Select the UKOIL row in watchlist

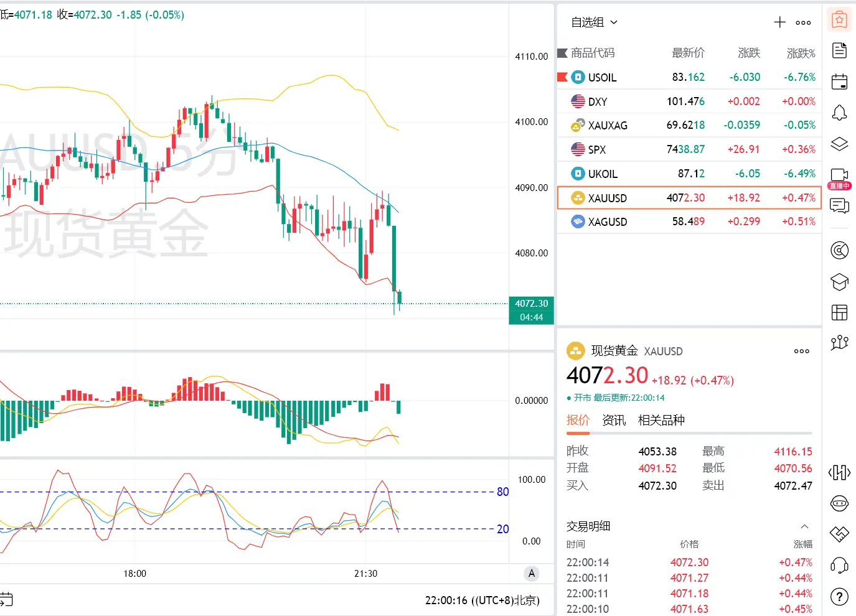click(689, 174)
